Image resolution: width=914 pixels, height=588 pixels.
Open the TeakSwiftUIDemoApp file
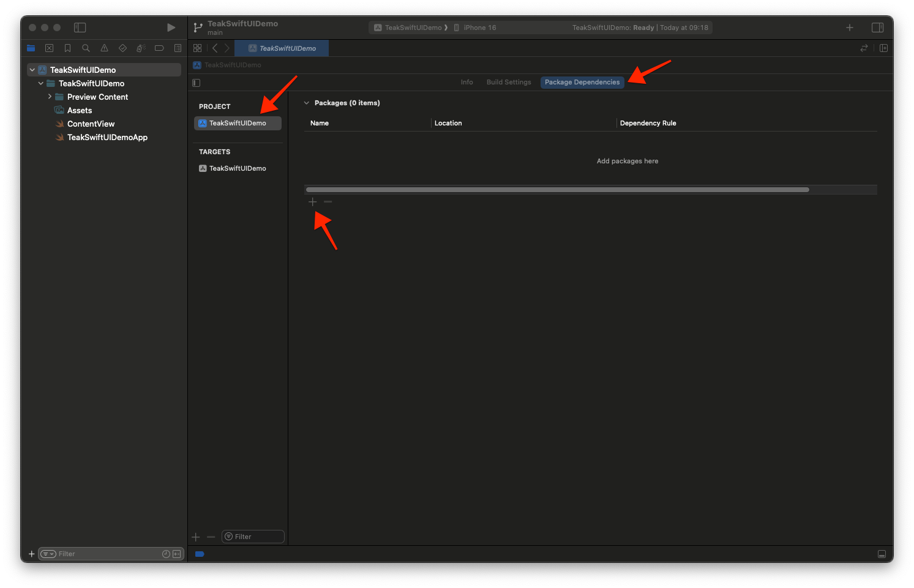pos(107,137)
